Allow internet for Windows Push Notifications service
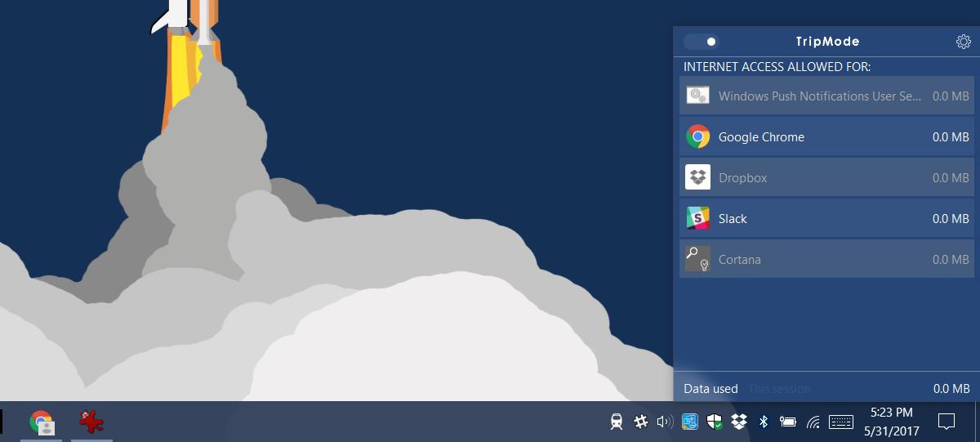 point(826,96)
